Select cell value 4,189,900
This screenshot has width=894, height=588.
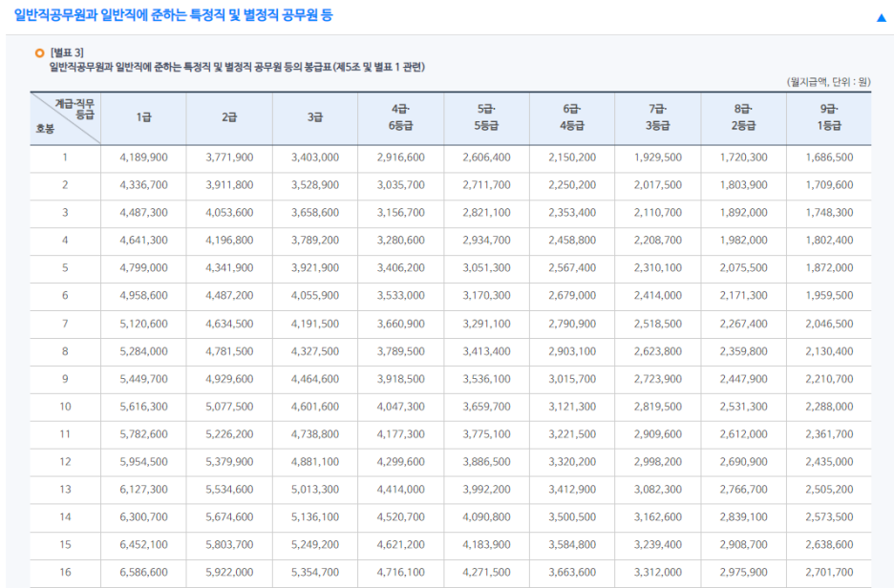(x=143, y=157)
